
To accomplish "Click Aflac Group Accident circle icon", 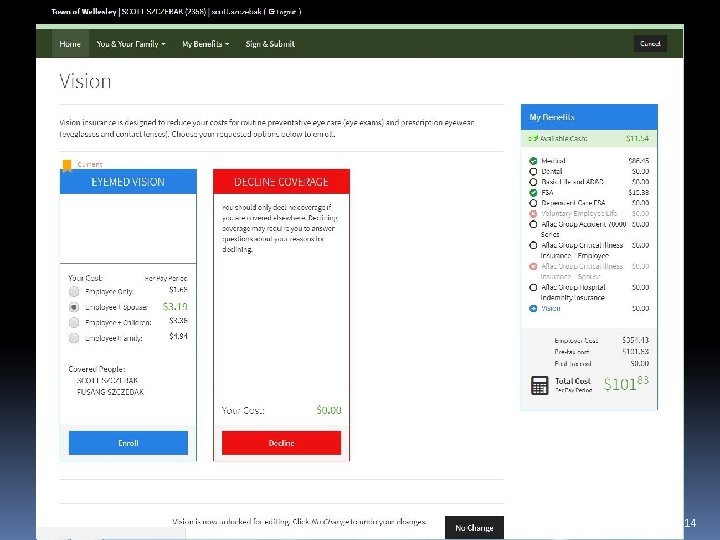I will point(533,224).
